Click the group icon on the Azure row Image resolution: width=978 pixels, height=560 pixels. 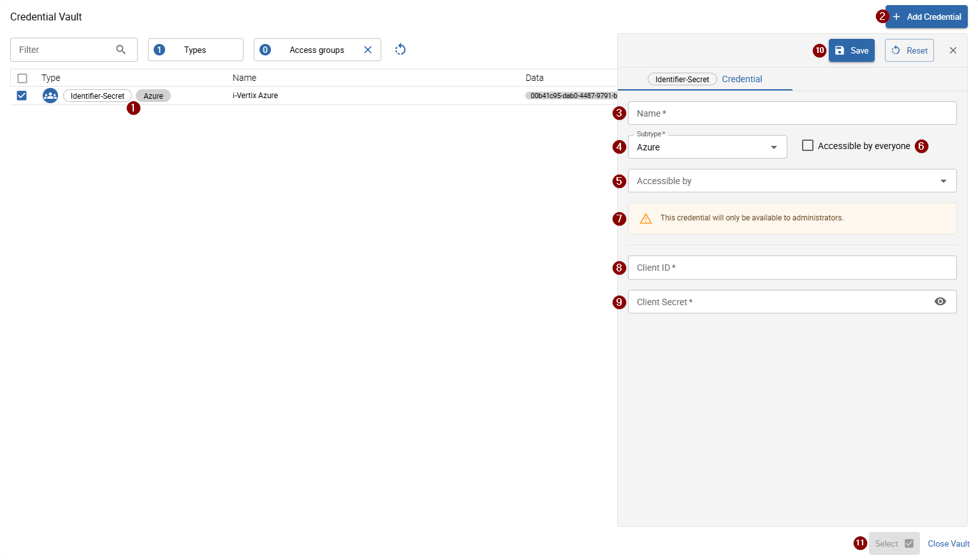[x=50, y=96]
